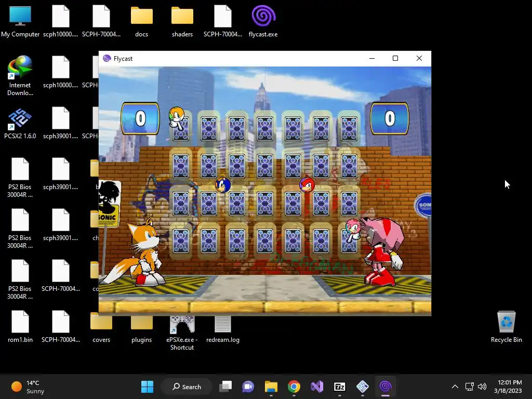The width and height of the screenshot is (532, 399).
Task: Open Task View on taskbar
Action: pos(225,387)
